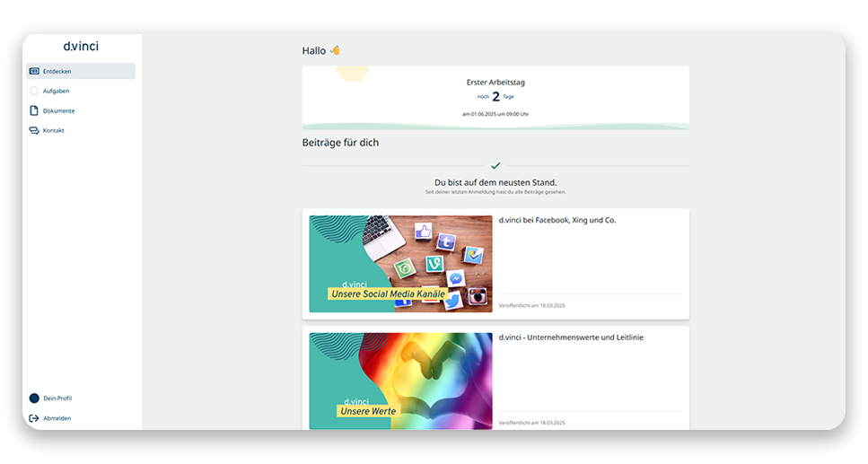Image resolution: width=868 pixels, height=464 pixels.
Task: Click the Unsere Social Media Kanäle thumbnail
Action: pyautogui.click(x=400, y=264)
